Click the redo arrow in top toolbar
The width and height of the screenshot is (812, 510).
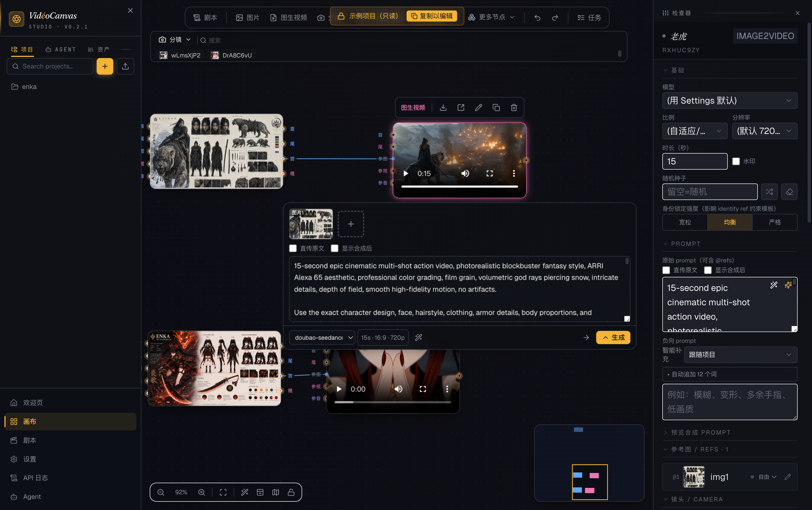pos(555,17)
